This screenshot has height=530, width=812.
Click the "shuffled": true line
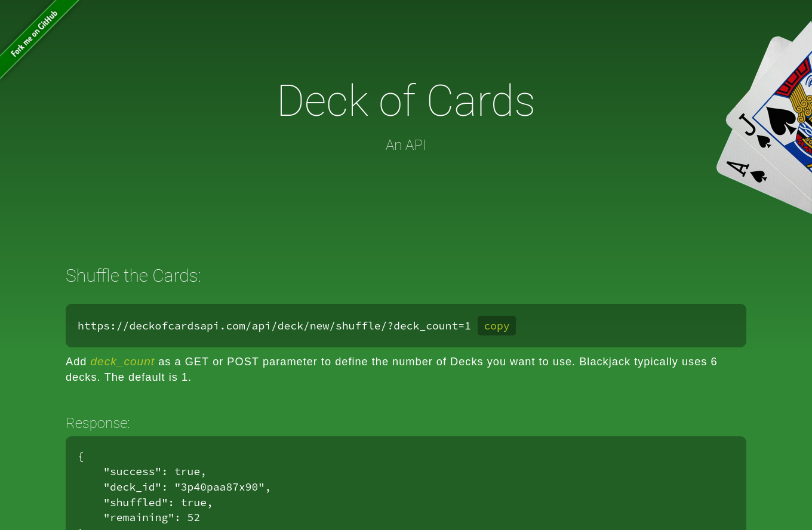(x=158, y=503)
